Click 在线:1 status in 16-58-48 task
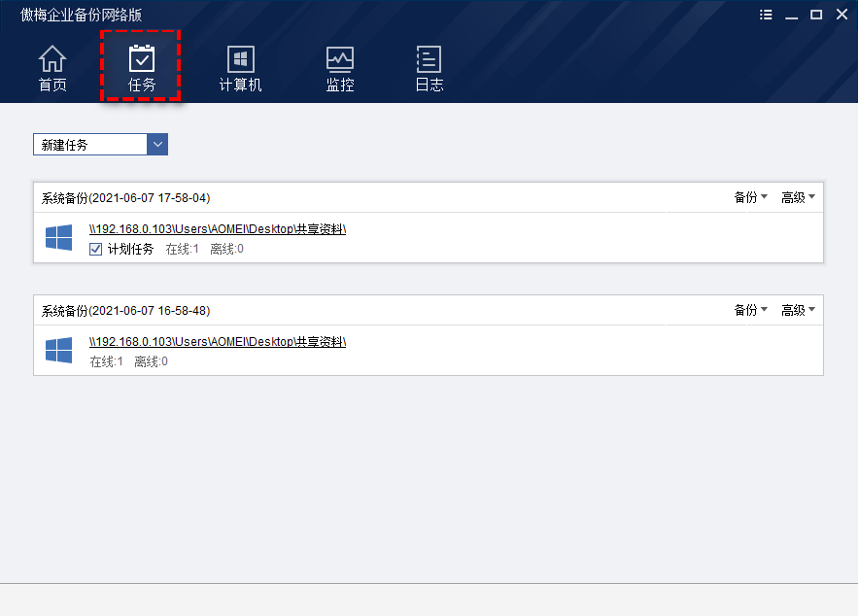This screenshot has width=858, height=616. (x=107, y=361)
